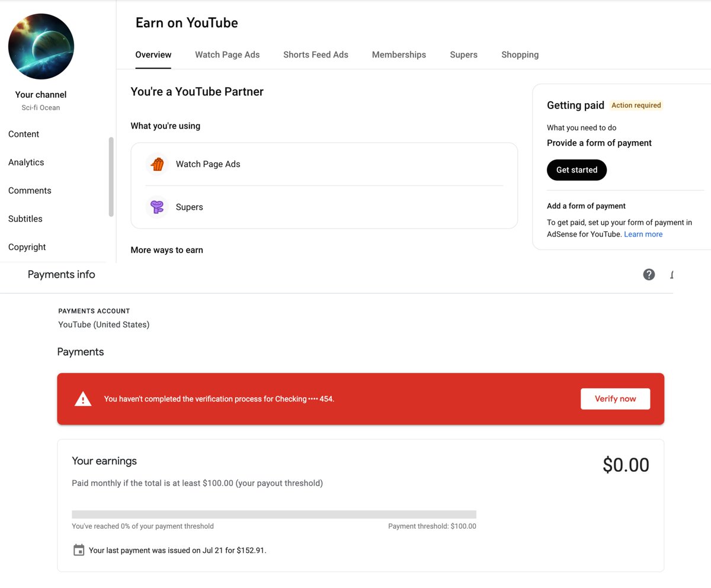Click the "Sci-fi Ocean" channel name
Screen dimensions: 711x588
pos(41,108)
